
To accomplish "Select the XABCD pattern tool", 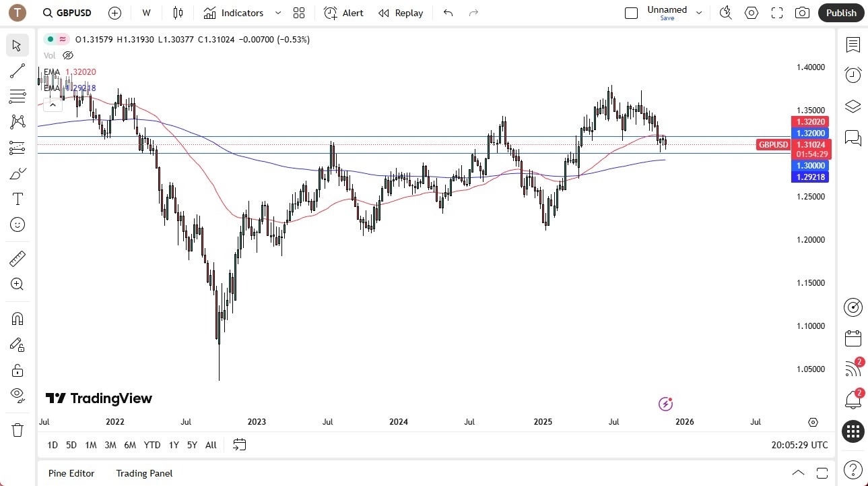I will pos(17,121).
